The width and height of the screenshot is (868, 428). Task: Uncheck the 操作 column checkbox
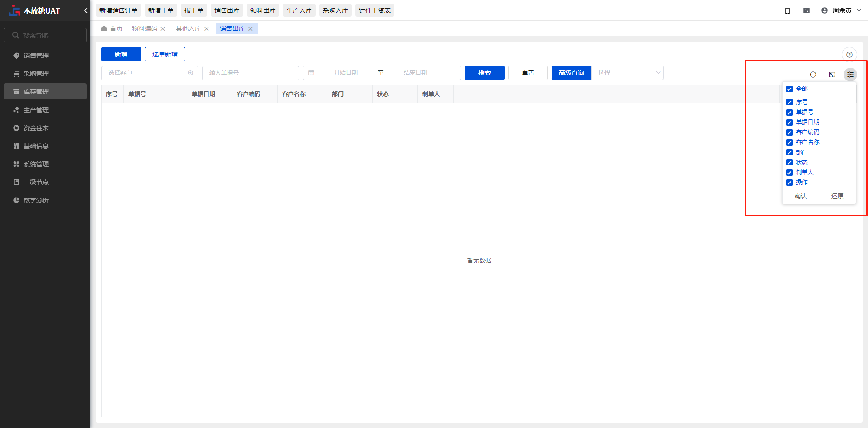(x=789, y=183)
